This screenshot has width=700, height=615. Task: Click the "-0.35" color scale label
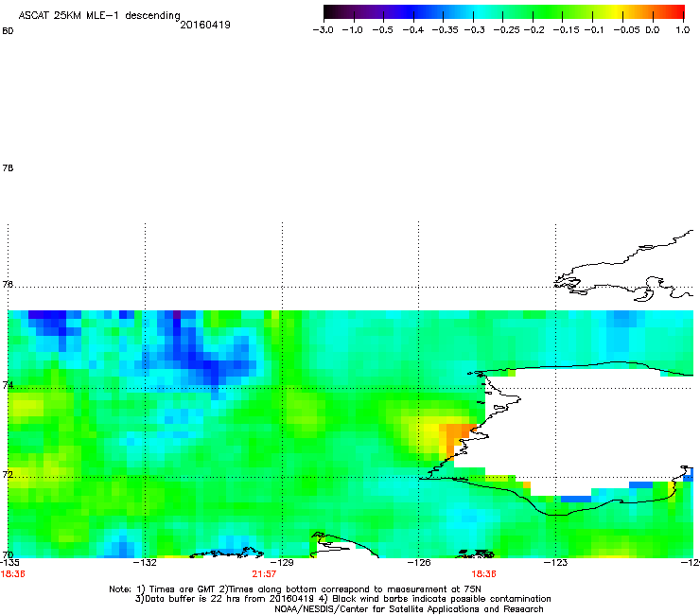coord(446,30)
